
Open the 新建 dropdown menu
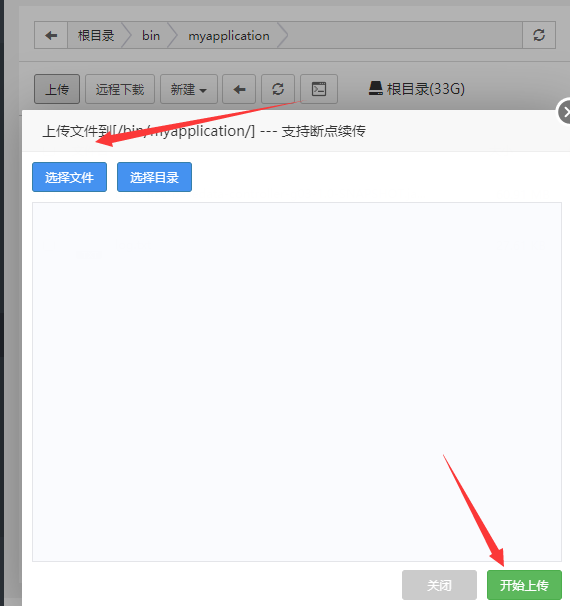point(189,89)
